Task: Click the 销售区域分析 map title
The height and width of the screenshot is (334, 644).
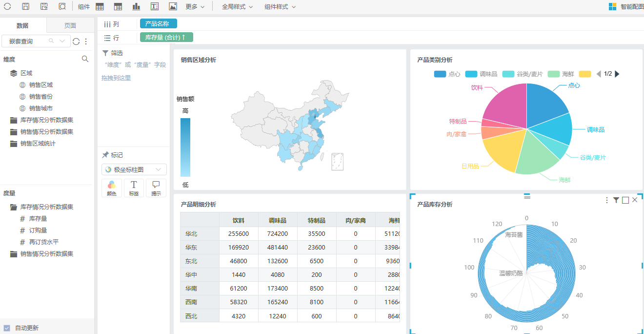Action: point(199,60)
